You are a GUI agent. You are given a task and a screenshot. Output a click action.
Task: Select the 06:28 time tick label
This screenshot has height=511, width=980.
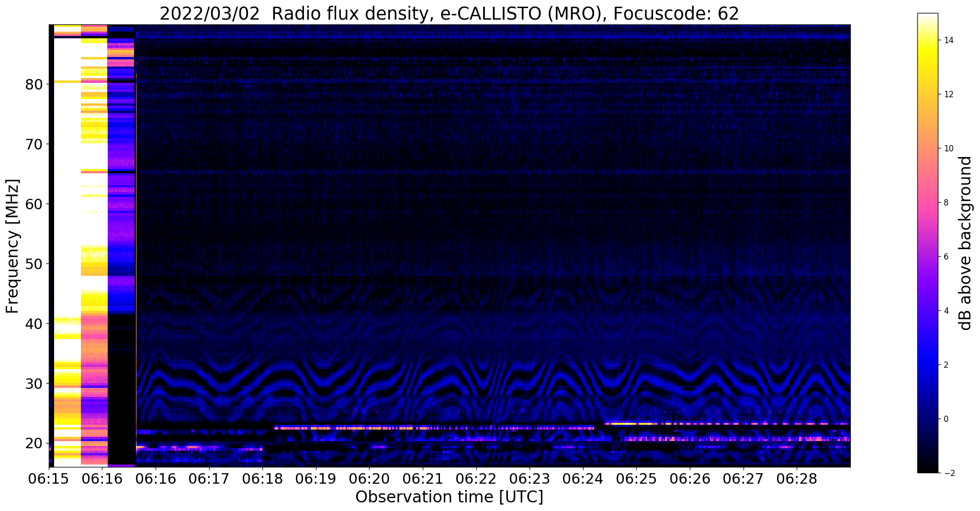click(796, 478)
